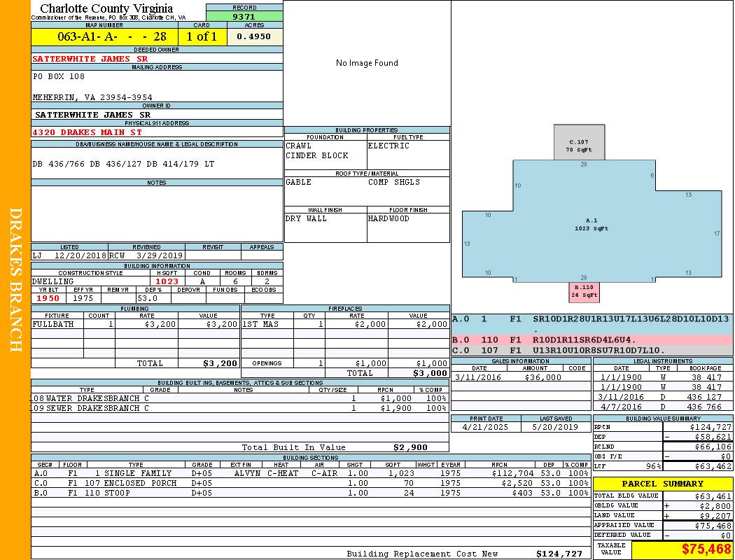
Task: Click TOTAL BLDG VALUE $63,461
Action: [713, 496]
